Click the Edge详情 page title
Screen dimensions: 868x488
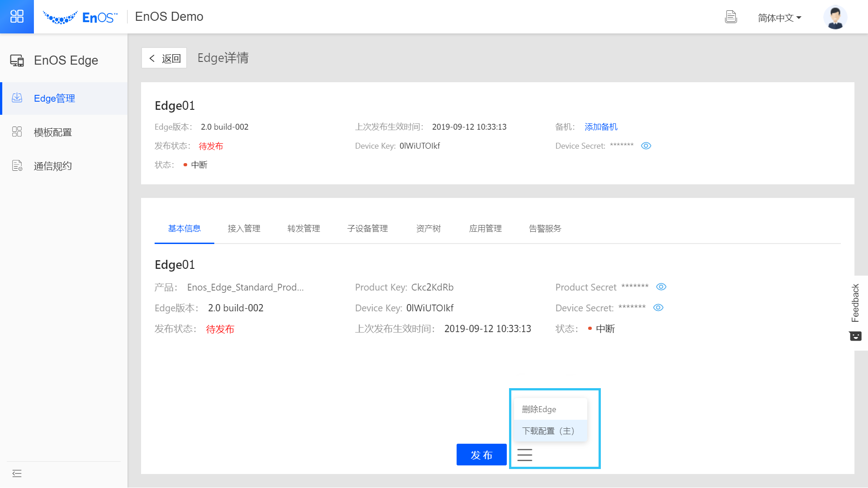[x=223, y=58]
